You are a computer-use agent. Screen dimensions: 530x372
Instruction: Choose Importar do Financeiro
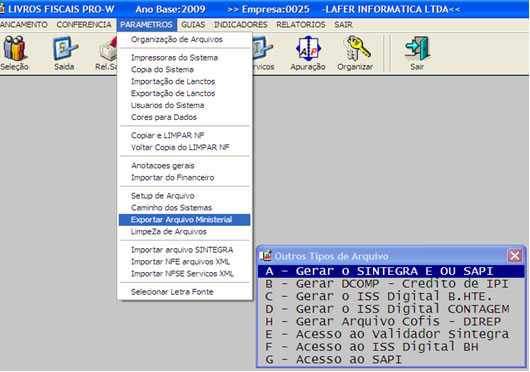pos(185,177)
